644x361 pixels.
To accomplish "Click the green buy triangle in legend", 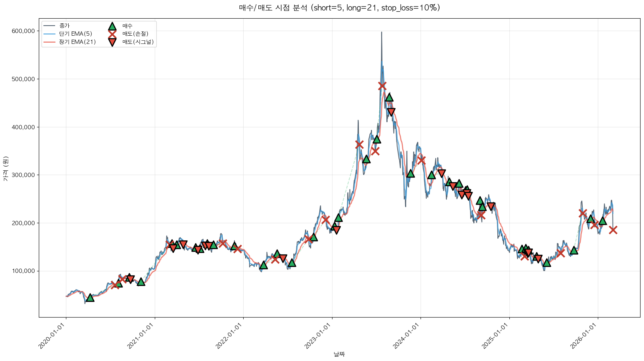I will click(x=112, y=26).
